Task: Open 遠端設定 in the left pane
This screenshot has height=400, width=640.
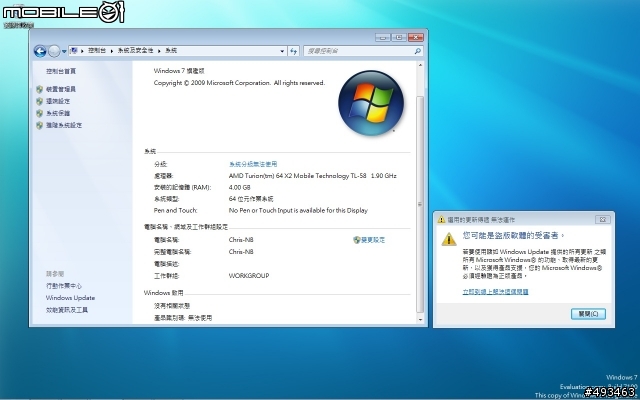Action: click(x=58, y=101)
